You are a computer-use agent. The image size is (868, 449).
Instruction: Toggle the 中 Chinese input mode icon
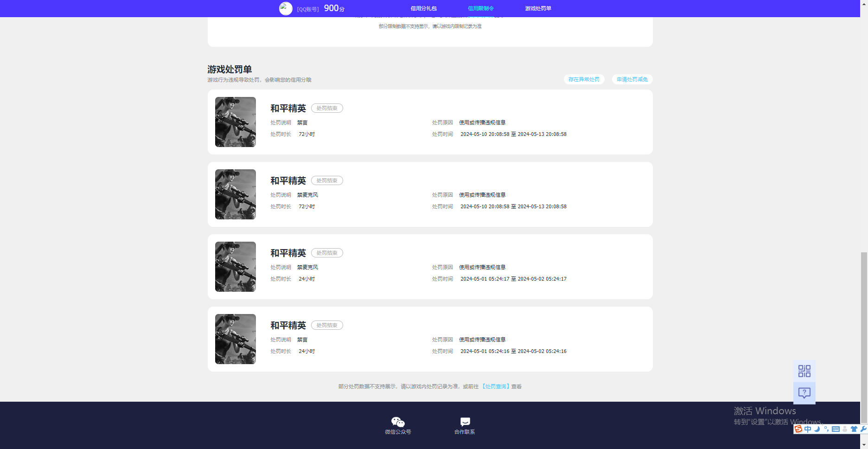coord(808,429)
